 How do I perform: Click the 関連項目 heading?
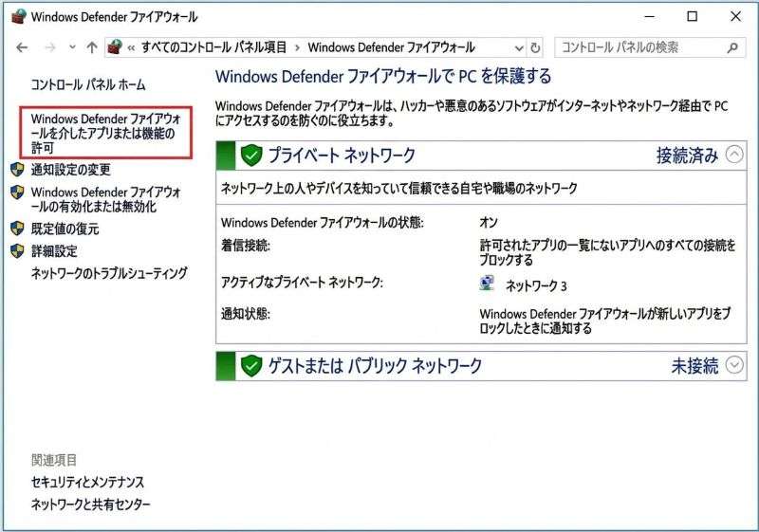pyautogui.click(x=54, y=460)
